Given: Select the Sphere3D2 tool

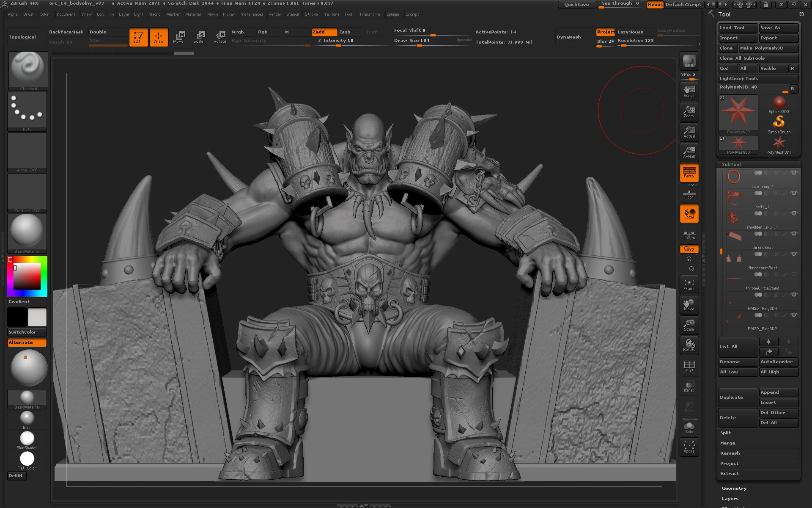Looking at the screenshot, I should [x=779, y=105].
